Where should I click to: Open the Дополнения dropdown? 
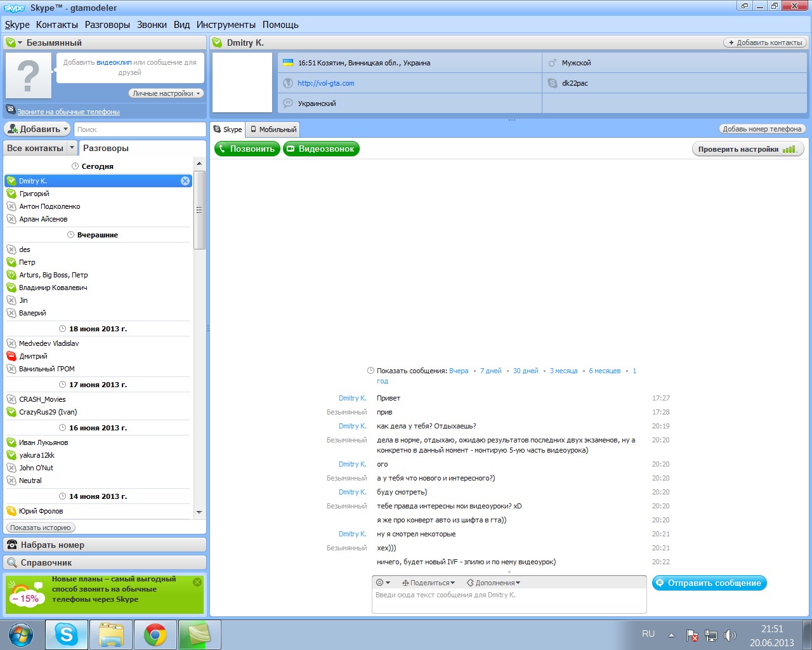[x=494, y=583]
